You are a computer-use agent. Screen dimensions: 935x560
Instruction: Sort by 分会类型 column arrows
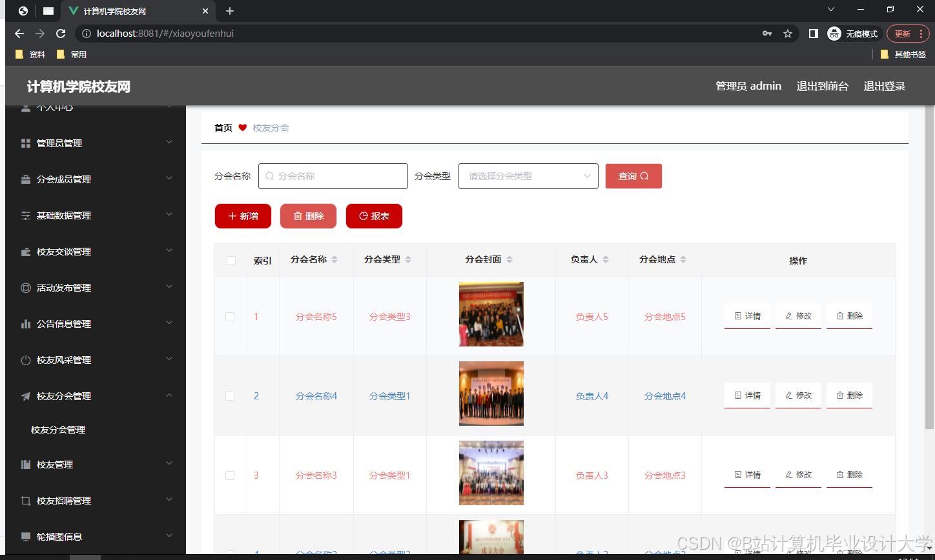(x=408, y=259)
